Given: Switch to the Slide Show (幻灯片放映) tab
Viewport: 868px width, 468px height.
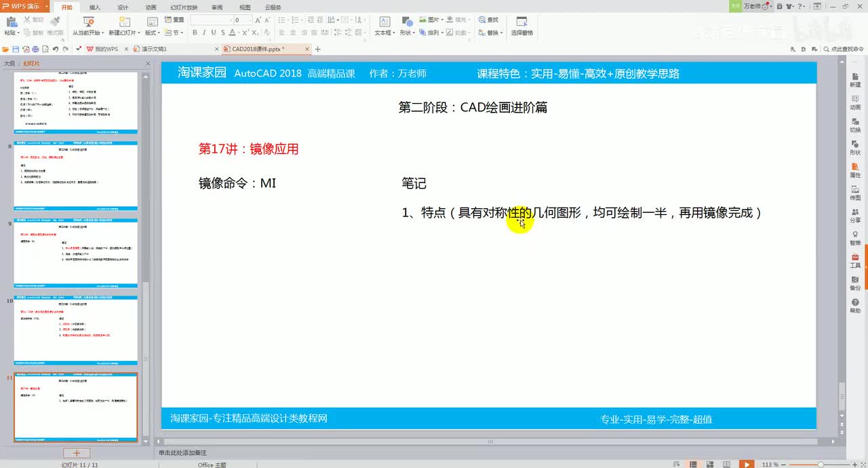Looking at the screenshot, I should (183, 7).
